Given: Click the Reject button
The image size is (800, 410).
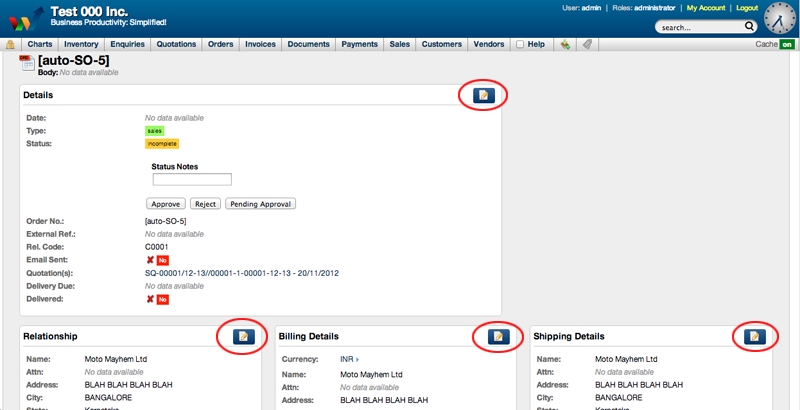Looking at the screenshot, I should pos(206,204).
